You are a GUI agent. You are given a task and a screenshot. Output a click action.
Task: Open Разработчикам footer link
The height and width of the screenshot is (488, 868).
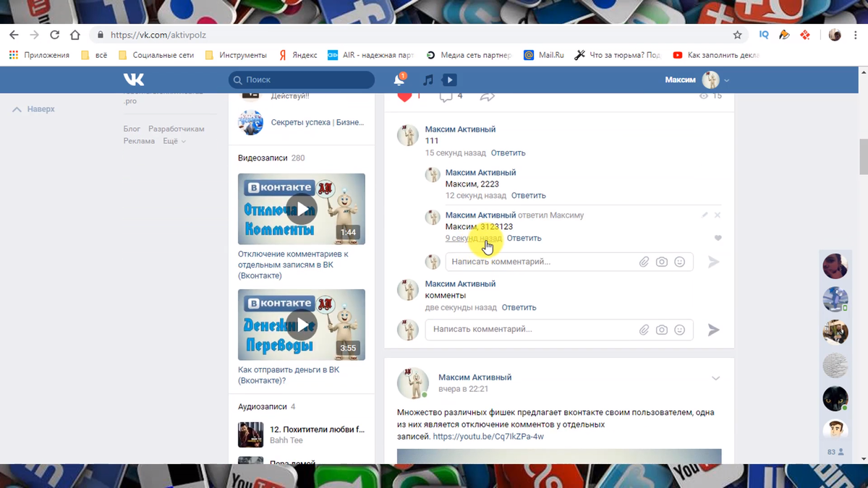[176, 129]
